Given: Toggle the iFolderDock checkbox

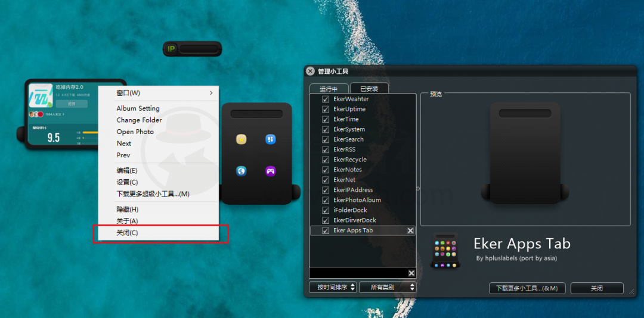Looking at the screenshot, I should (326, 210).
